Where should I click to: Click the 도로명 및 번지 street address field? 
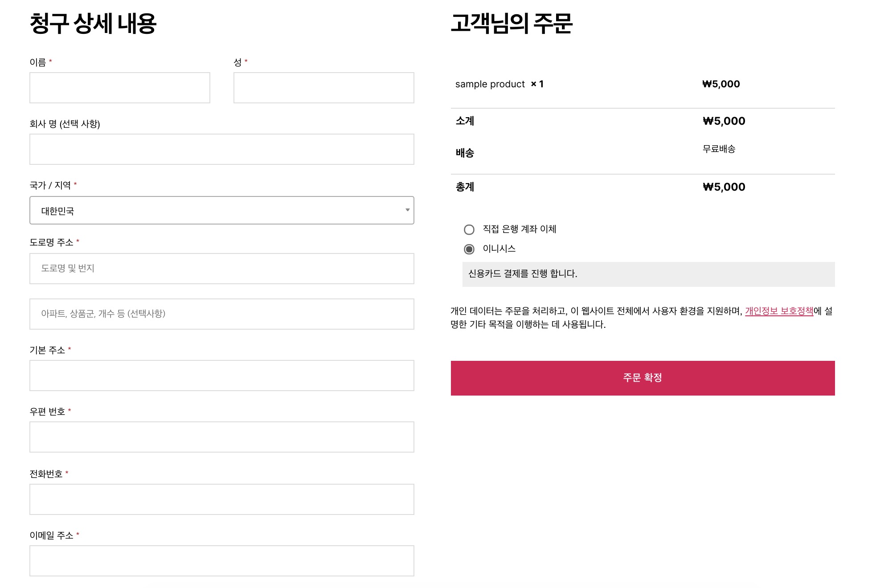point(221,268)
